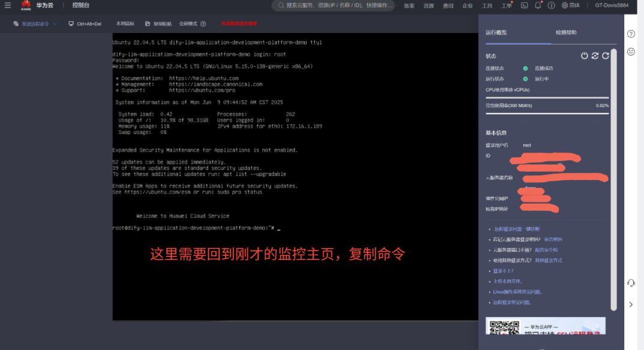
Task: Click the 重置密码 link
Action: (x=553, y=240)
